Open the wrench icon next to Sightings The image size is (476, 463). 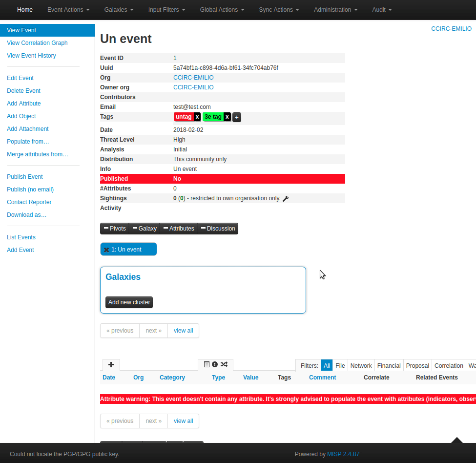click(286, 198)
